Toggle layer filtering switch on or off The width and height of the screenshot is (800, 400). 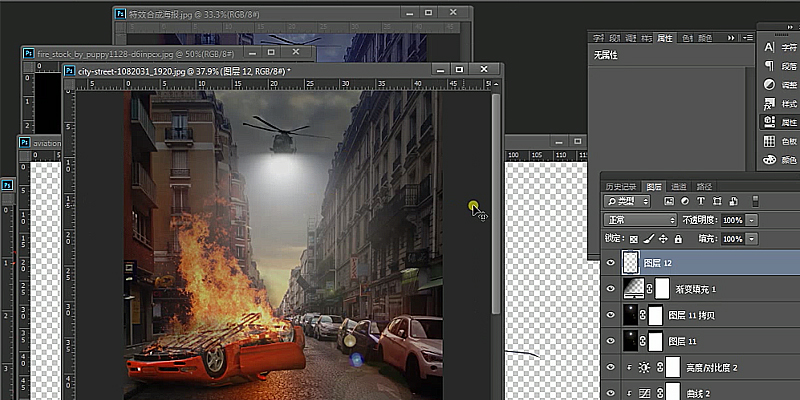[756, 201]
